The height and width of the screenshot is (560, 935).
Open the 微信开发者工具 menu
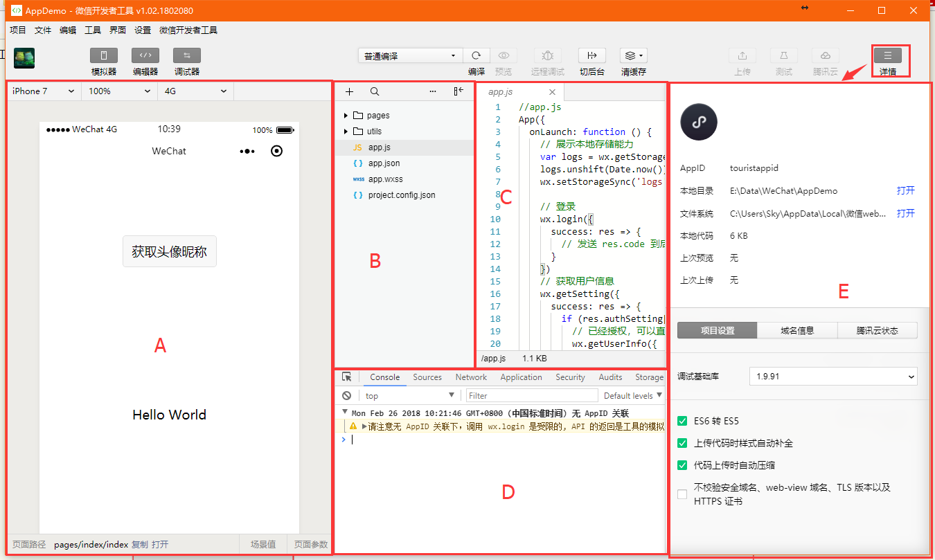pyautogui.click(x=188, y=30)
